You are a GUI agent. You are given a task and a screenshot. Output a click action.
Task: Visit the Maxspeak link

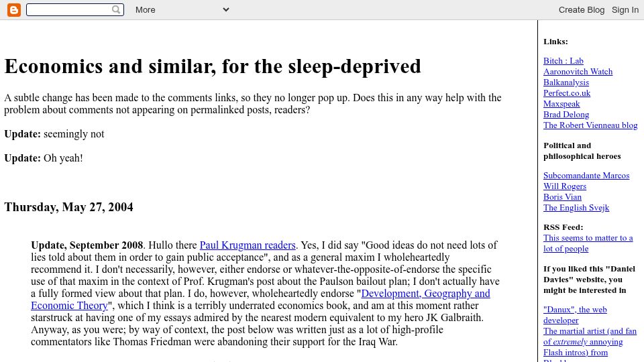[561, 104]
